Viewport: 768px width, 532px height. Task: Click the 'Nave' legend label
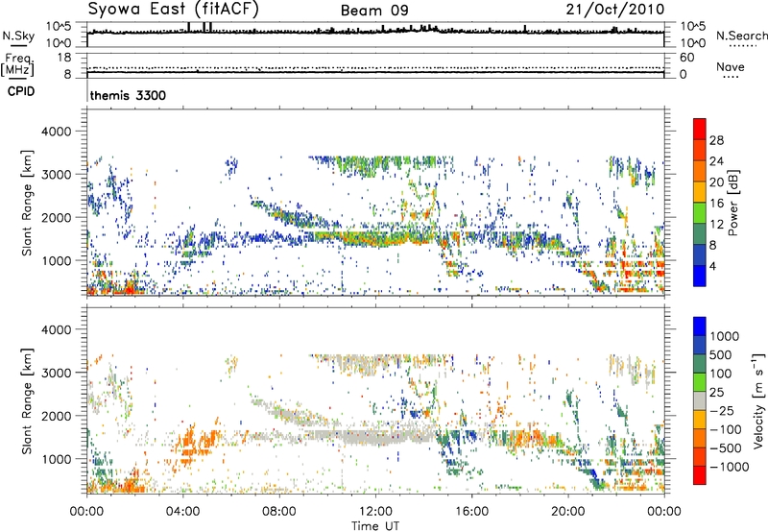coord(731,66)
